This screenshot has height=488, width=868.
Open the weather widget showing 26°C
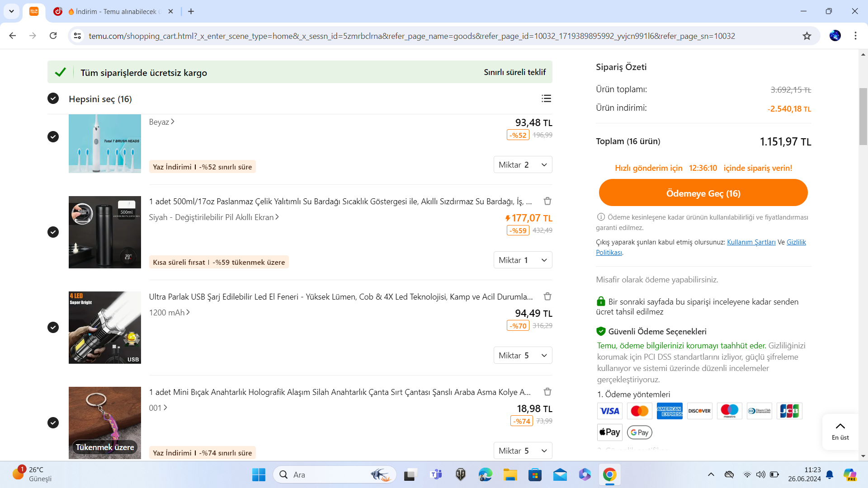point(32,474)
